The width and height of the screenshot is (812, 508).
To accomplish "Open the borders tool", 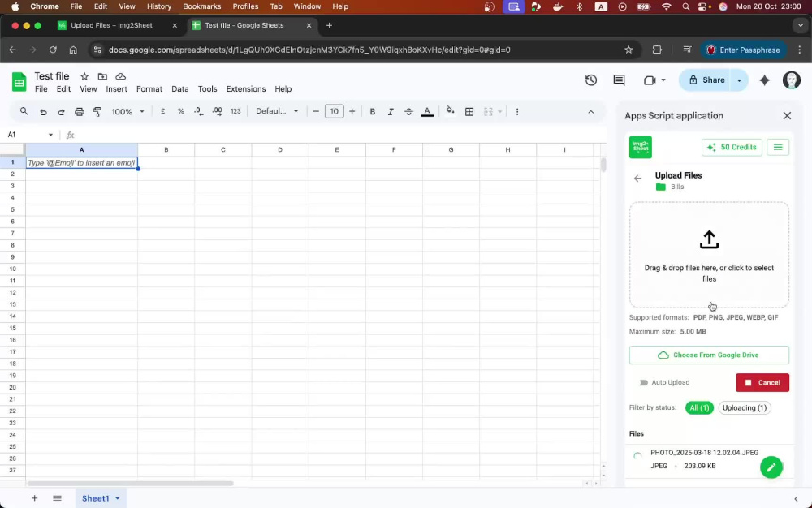I will 469,112.
